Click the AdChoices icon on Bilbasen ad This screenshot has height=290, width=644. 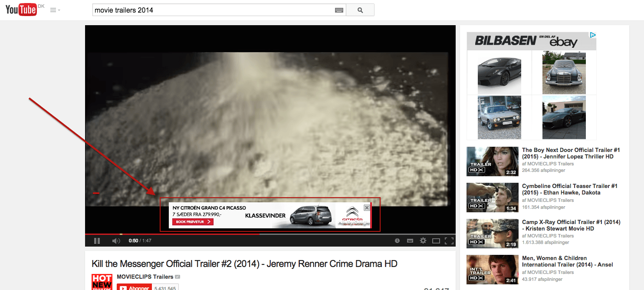(593, 35)
